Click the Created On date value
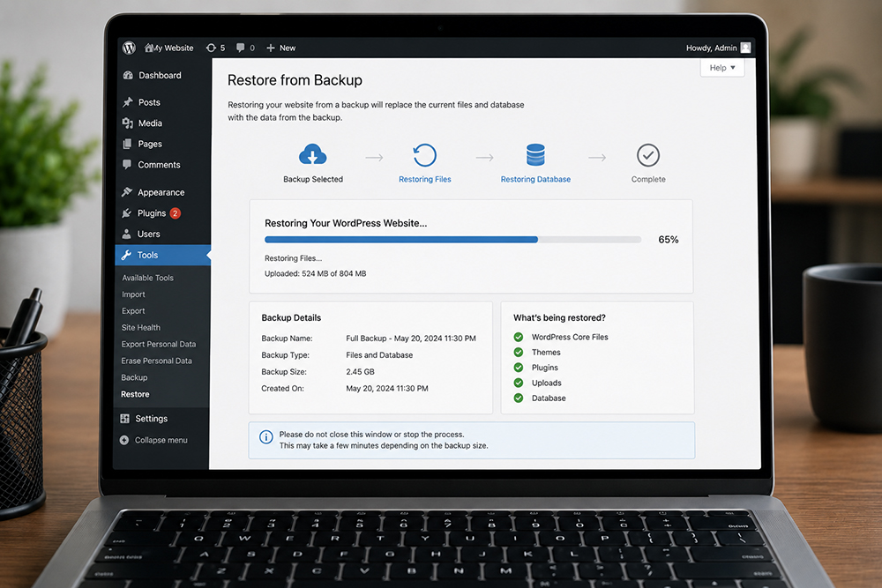Image resolution: width=882 pixels, height=588 pixels. point(387,389)
